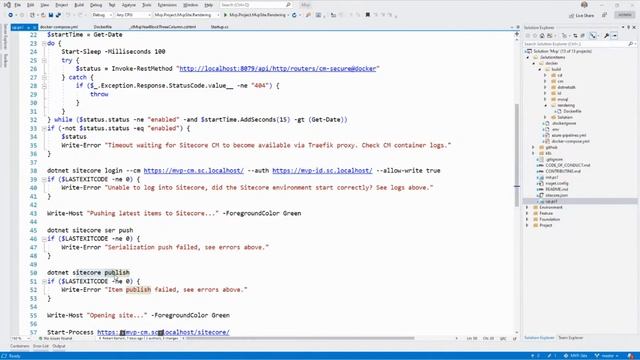The height and width of the screenshot is (360, 640).
Task: Open the Debug menu
Action: point(96,5)
